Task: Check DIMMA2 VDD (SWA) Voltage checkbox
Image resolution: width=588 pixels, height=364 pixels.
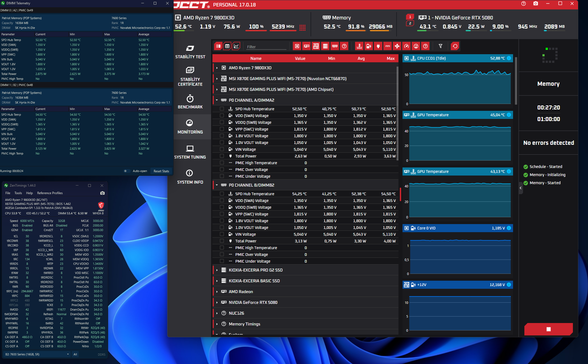Action: [222, 115]
